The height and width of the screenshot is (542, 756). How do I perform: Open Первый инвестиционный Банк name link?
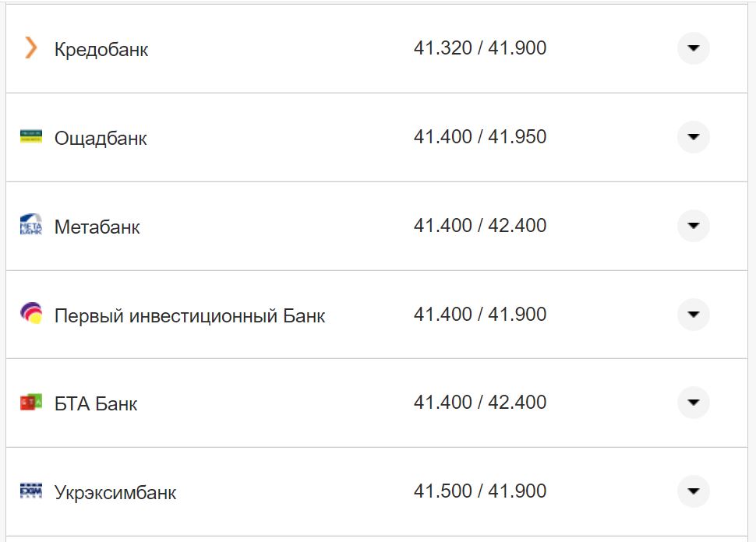(x=189, y=316)
